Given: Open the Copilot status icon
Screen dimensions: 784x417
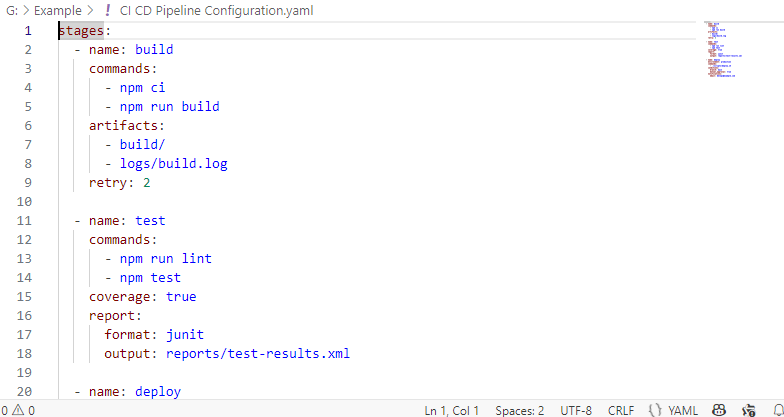Looking at the screenshot, I should (719, 410).
